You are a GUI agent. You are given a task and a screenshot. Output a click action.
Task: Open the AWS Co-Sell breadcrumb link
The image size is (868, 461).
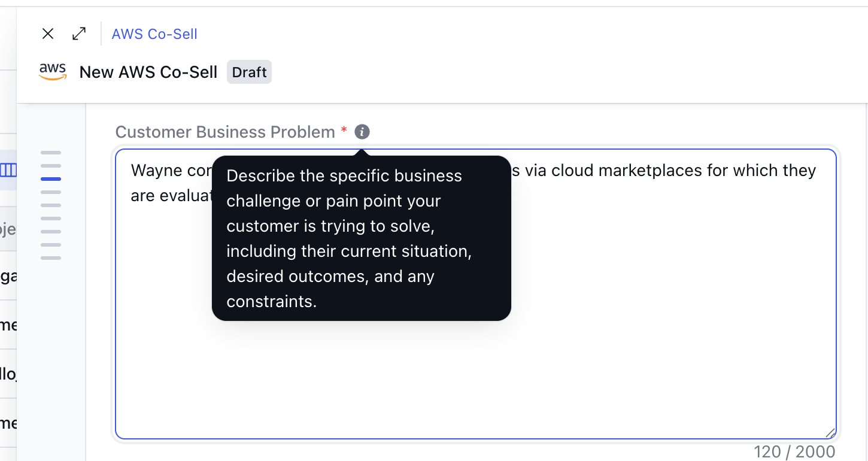pyautogui.click(x=154, y=34)
